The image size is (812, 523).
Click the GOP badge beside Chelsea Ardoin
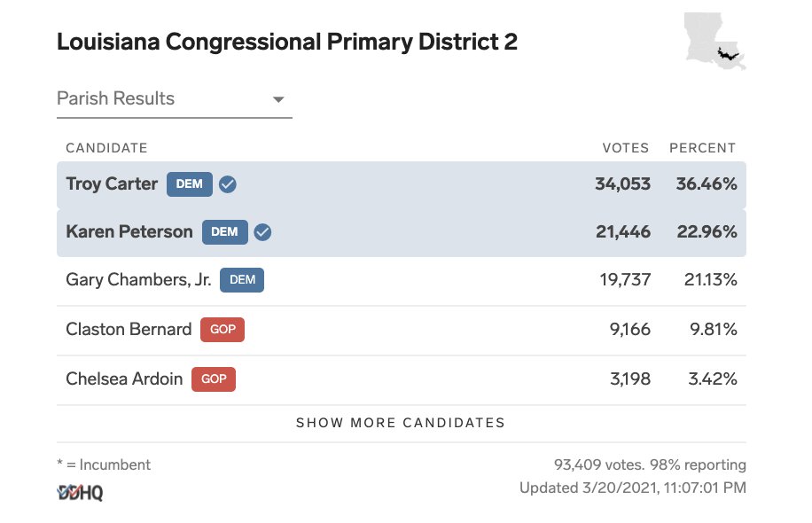(x=214, y=379)
